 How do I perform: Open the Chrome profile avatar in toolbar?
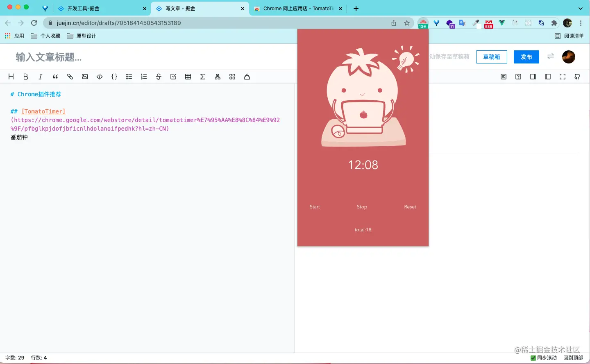(567, 23)
